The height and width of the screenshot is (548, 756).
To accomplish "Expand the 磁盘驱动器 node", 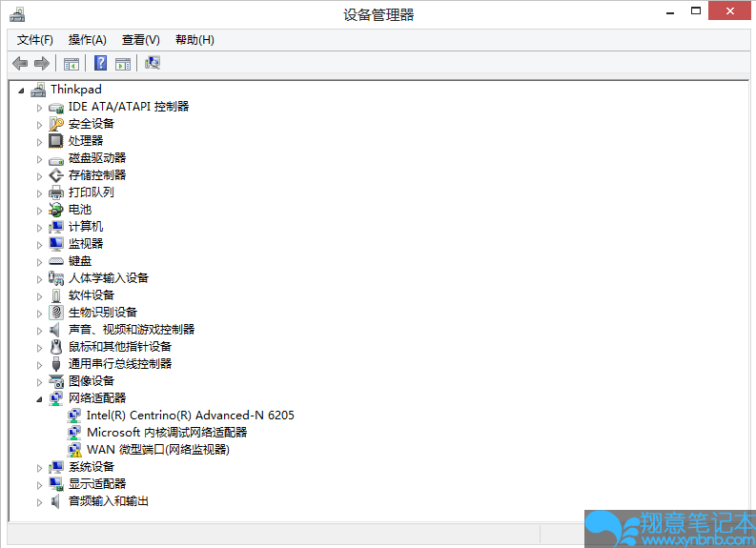I will (x=39, y=159).
